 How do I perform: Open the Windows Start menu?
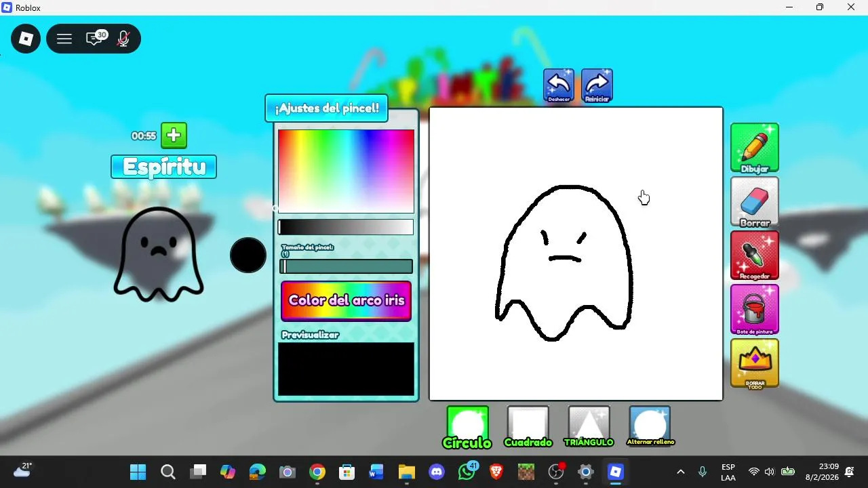point(138,472)
